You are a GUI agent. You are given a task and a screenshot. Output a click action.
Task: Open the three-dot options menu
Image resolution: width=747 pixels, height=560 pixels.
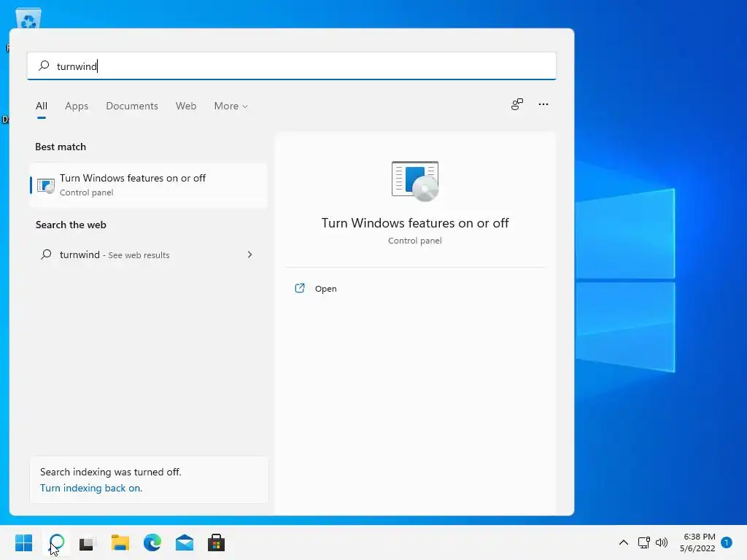click(x=543, y=104)
